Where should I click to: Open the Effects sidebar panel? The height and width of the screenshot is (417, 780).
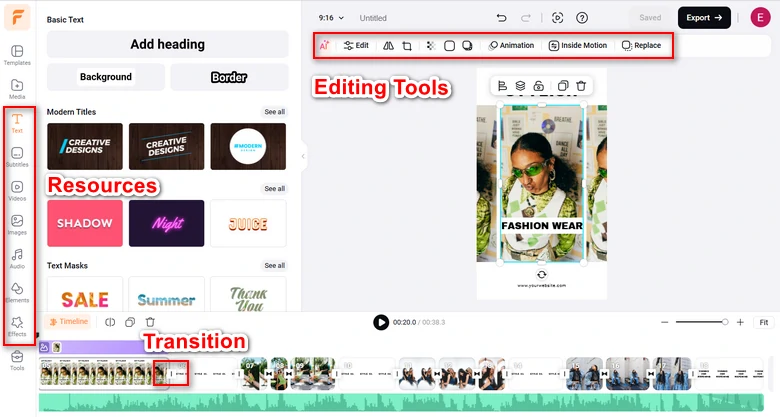tap(17, 326)
